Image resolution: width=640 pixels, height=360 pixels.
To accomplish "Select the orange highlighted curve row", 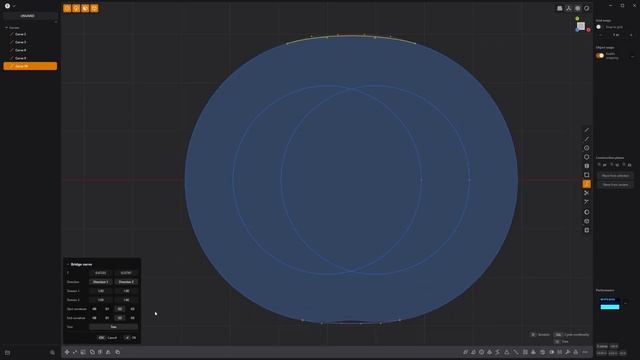I will point(30,66).
